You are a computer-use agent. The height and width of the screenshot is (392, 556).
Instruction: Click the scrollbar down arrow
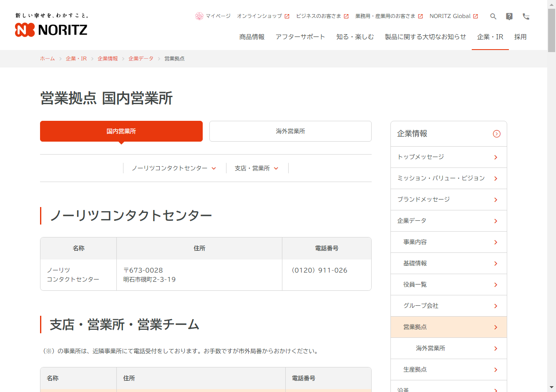551,387
